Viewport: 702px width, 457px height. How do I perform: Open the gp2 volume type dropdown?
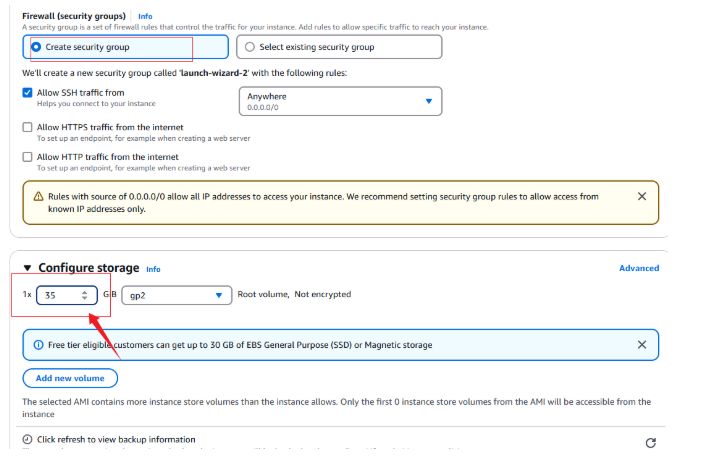point(176,295)
